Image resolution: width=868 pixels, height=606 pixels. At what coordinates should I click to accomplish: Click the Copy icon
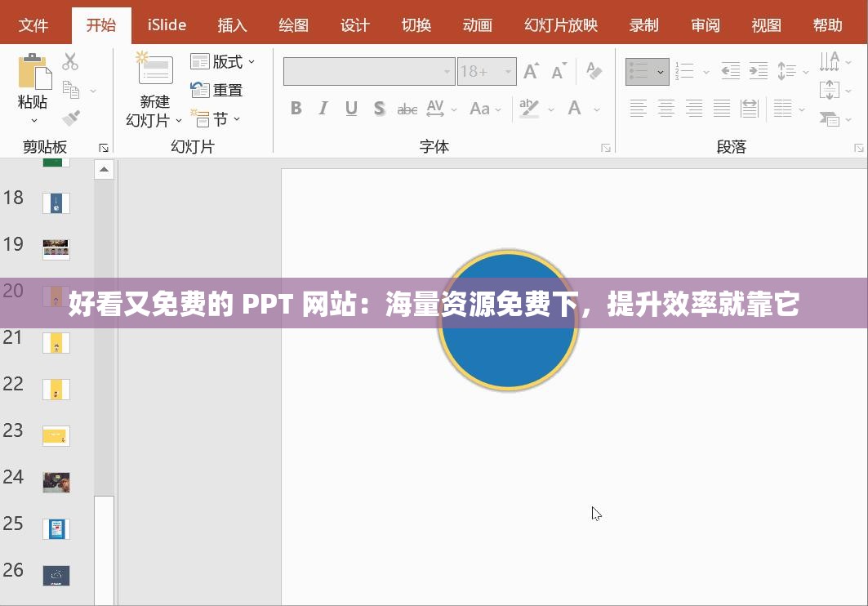click(69, 88)
